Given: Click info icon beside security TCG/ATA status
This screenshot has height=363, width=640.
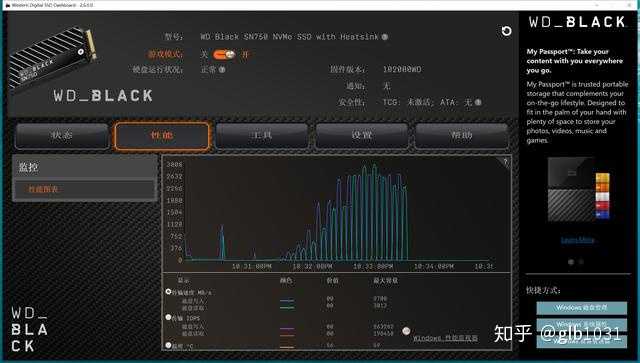Looking at the screenshot, I should [478, 102].
